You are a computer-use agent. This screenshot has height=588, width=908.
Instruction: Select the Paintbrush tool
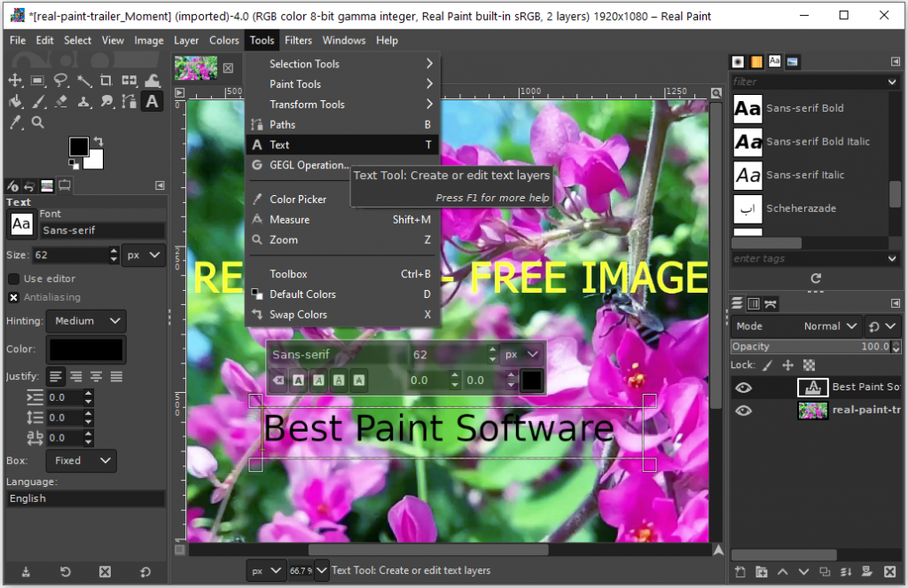37,101
